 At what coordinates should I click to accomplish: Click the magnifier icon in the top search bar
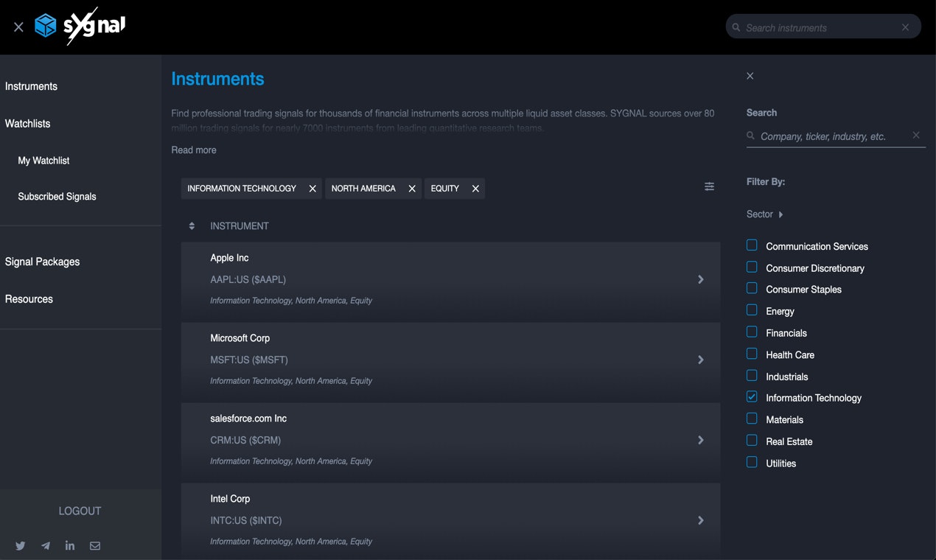point(736,27)
